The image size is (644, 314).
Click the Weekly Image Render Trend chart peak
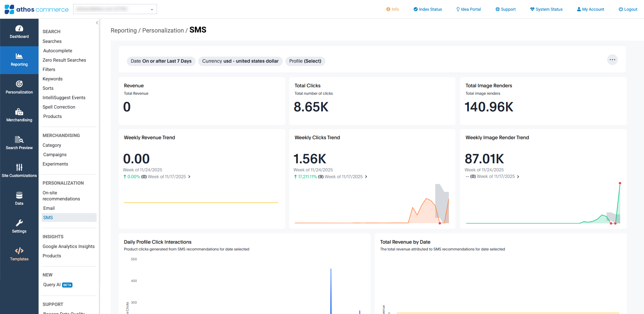(x=620, y=183)
